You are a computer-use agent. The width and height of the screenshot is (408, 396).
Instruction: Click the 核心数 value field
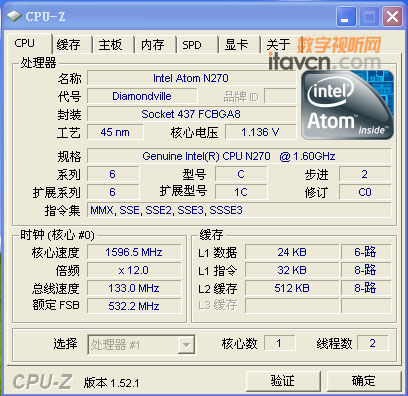tap(279, 343)
